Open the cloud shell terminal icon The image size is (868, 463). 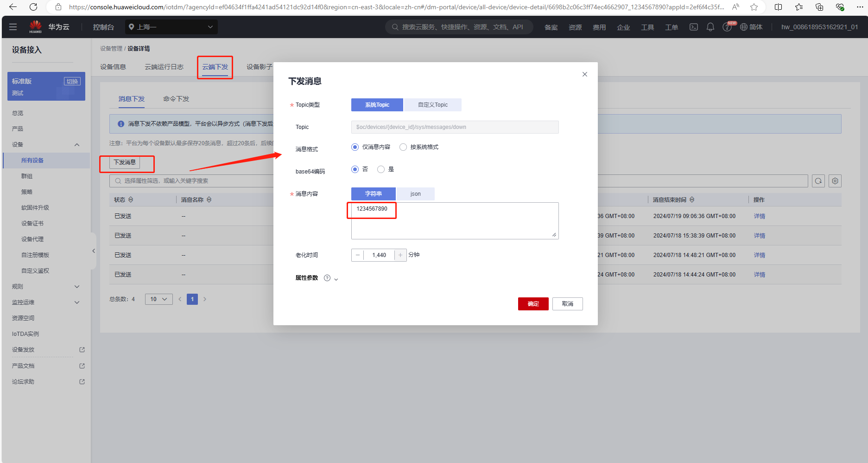point(693,27)
